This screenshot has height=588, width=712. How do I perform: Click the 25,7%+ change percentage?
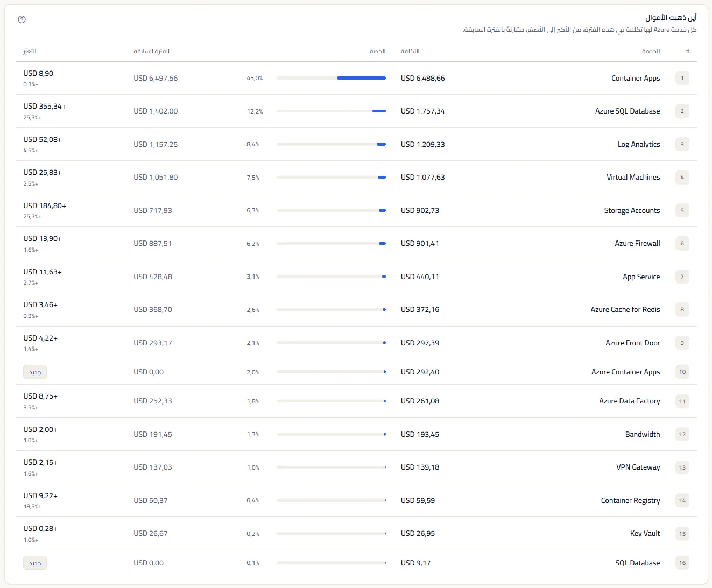(32, 216)
